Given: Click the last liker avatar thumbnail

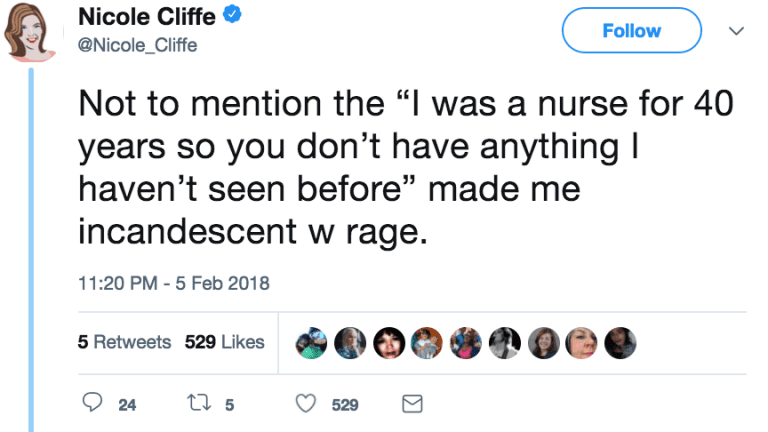Looking at the screenshot, I should point(620,343).
